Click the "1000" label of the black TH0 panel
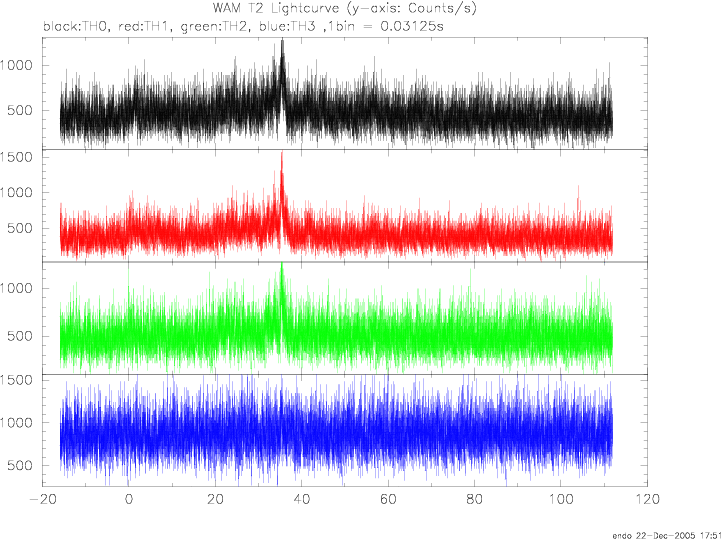 point(16,65)
